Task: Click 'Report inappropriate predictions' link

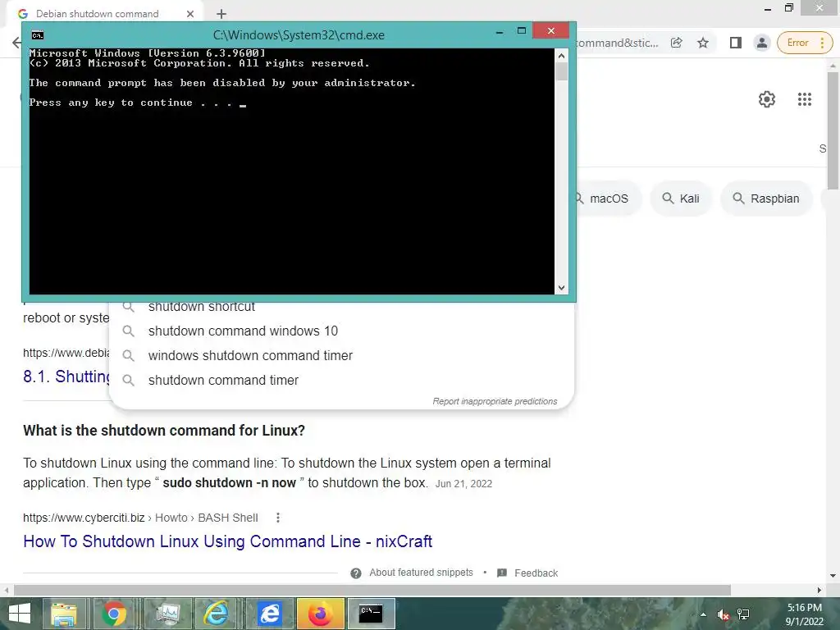Action: [495, 401]
